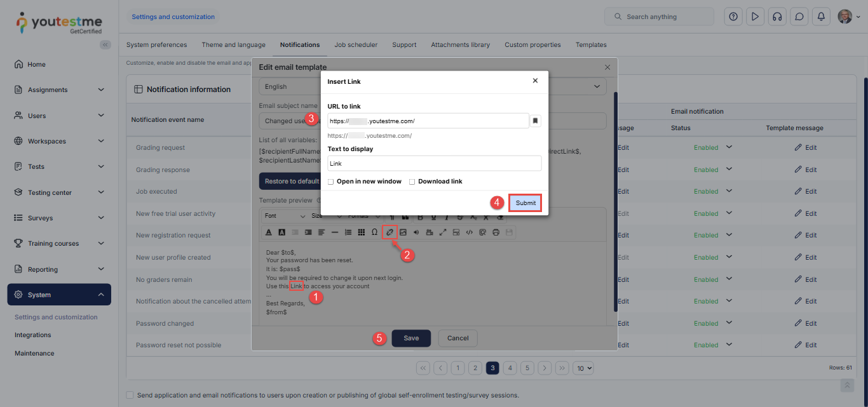
Task: Open Enabled status dropdown for Grading request
Action: click(729, 147)
